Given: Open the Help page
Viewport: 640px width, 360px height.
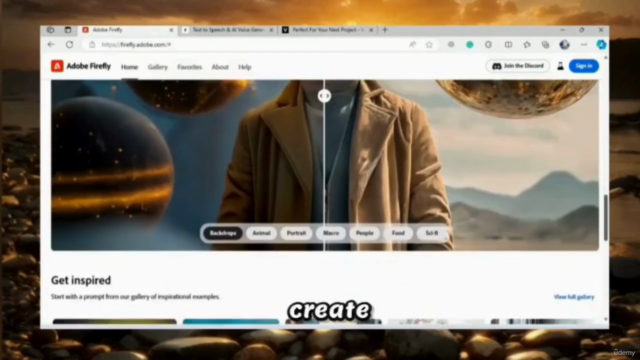Looking at the screenshot, I should [x=244, y=67].
